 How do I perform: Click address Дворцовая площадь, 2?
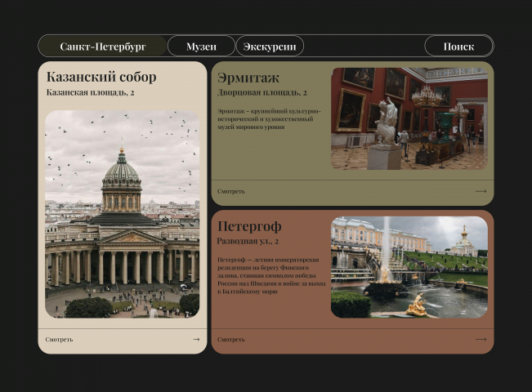coord(262,92)
